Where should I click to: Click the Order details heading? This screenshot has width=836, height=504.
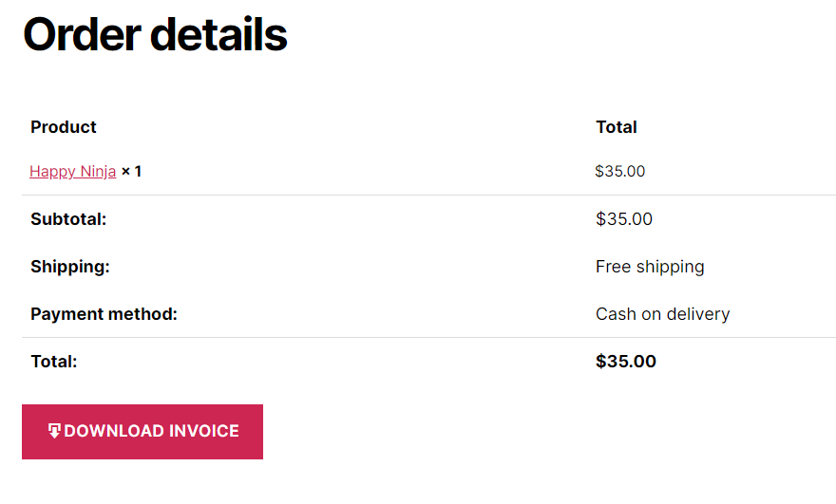click(155, 34)
